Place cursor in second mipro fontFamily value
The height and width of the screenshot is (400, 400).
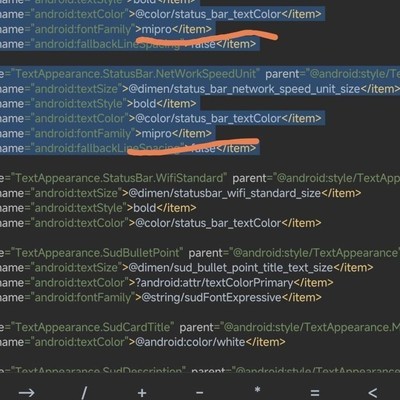point(156,134)
